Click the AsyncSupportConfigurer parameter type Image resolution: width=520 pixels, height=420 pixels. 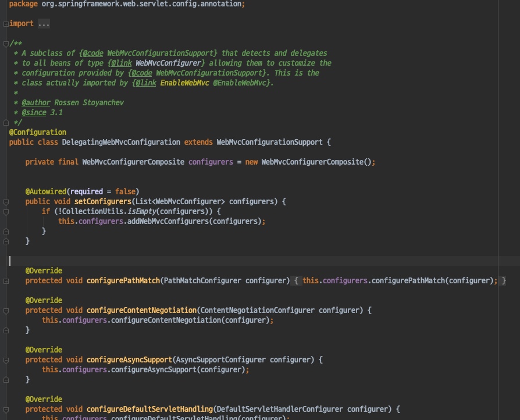pyautogui.click(x=220, y=360)
